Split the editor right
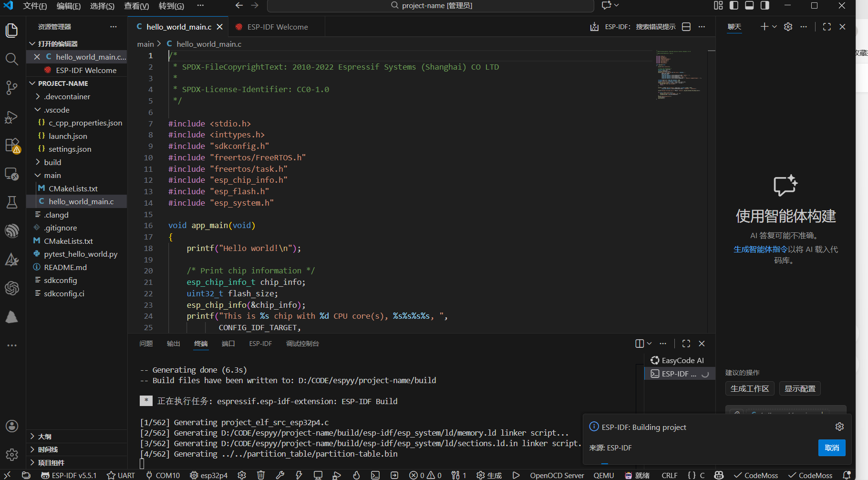Viewport: 868px width, 480px height. (686, 27)
